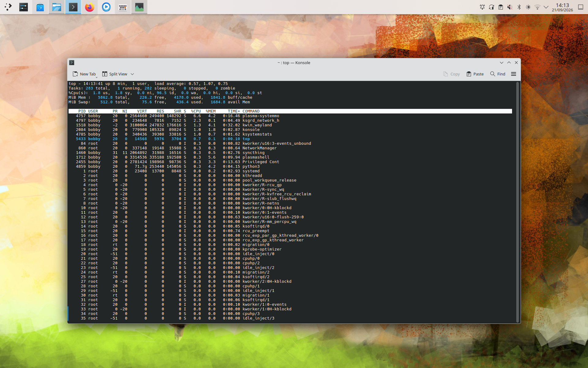
Task: Click the MiB Swap summary line
Action: (159, 102)
